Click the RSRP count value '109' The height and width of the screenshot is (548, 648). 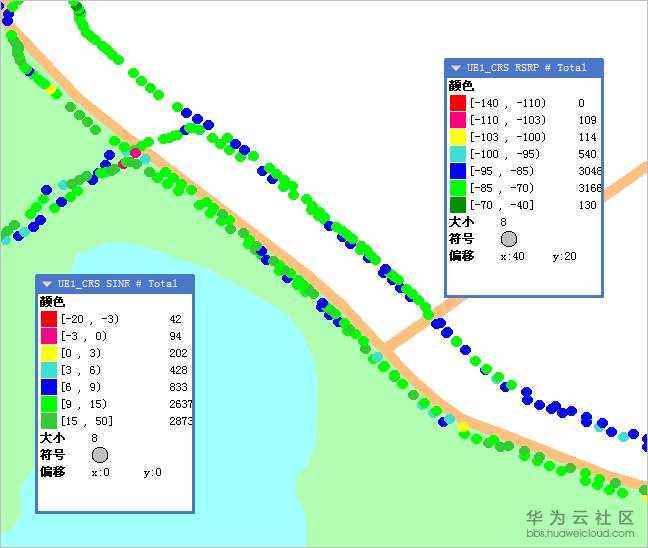point(587,120)
